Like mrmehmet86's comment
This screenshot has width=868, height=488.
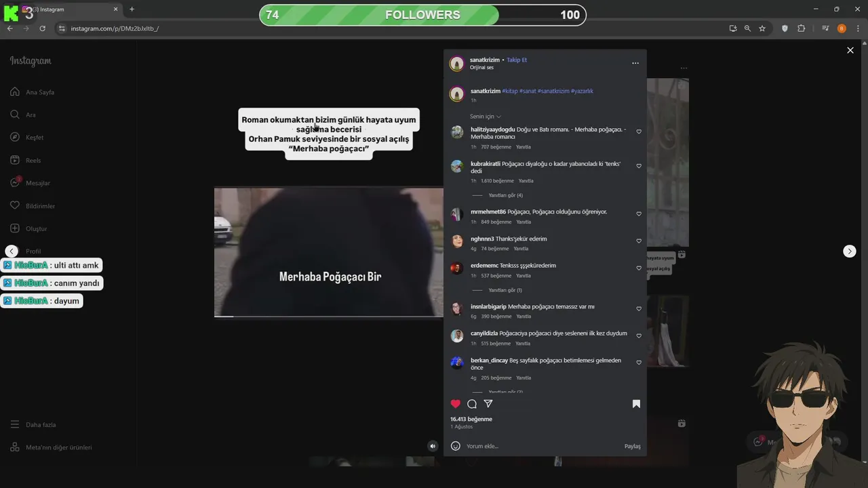(639, 214)
